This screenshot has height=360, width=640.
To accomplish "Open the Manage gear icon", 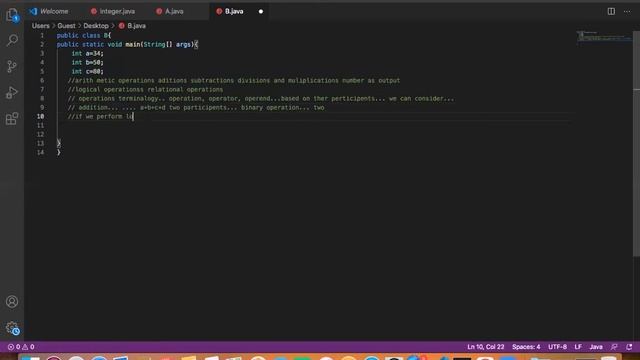I will pyautogui.click(x=12, y=328).
